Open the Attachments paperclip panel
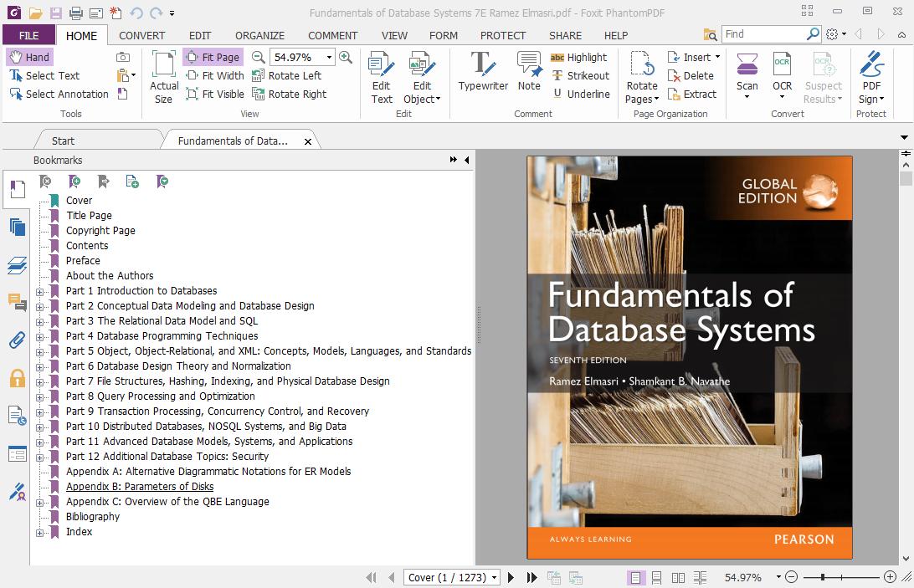The image size is (914, 588). (17, 340)
